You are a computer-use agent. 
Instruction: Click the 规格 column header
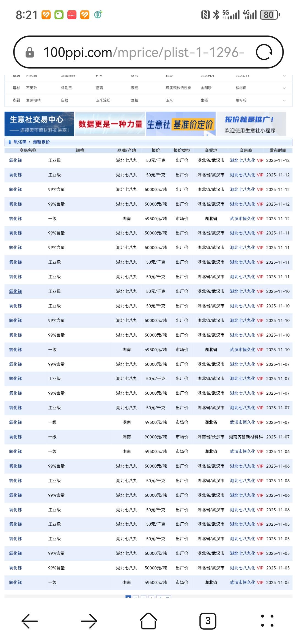[x=80, y=150]
